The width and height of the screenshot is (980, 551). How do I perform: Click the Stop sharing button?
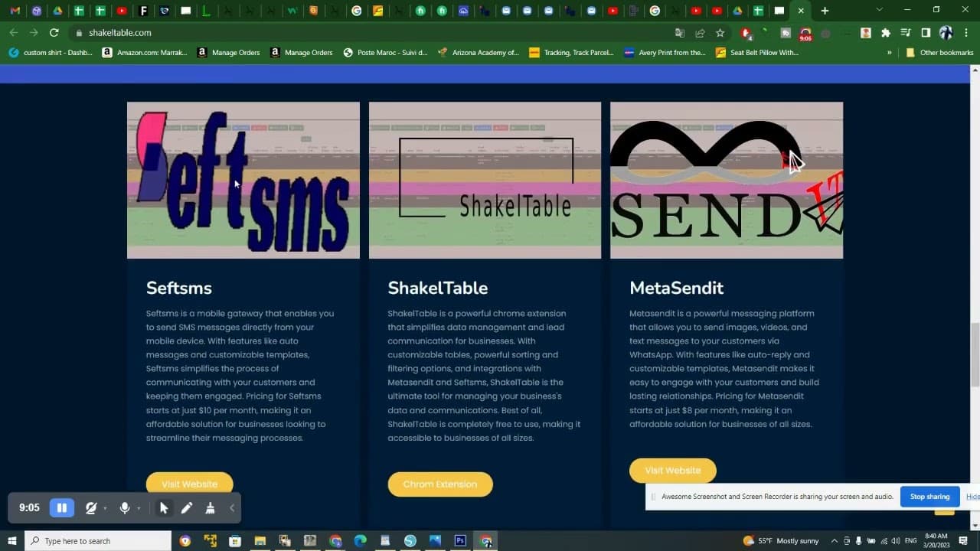(929, 496)
